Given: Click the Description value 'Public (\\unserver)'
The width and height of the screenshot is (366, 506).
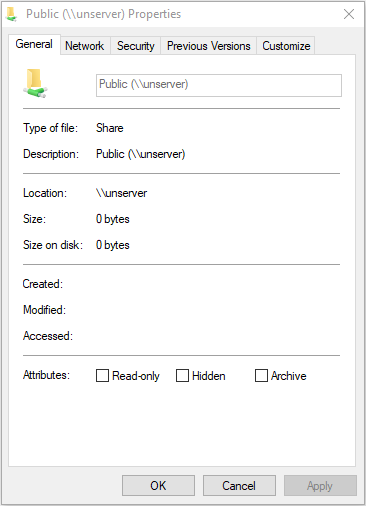Looking at the screenshot, I should click(140, 154).
